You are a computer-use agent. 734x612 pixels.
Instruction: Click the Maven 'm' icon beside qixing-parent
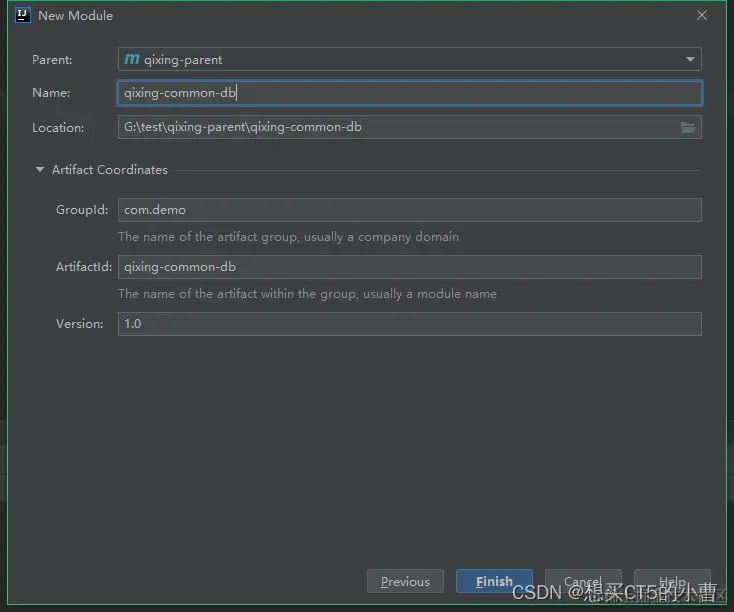[132, 59]
